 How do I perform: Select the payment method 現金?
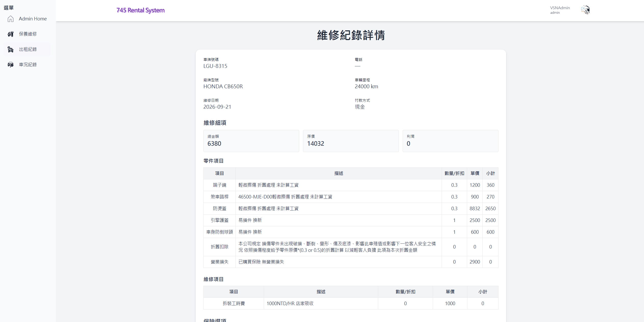(360, 107)
